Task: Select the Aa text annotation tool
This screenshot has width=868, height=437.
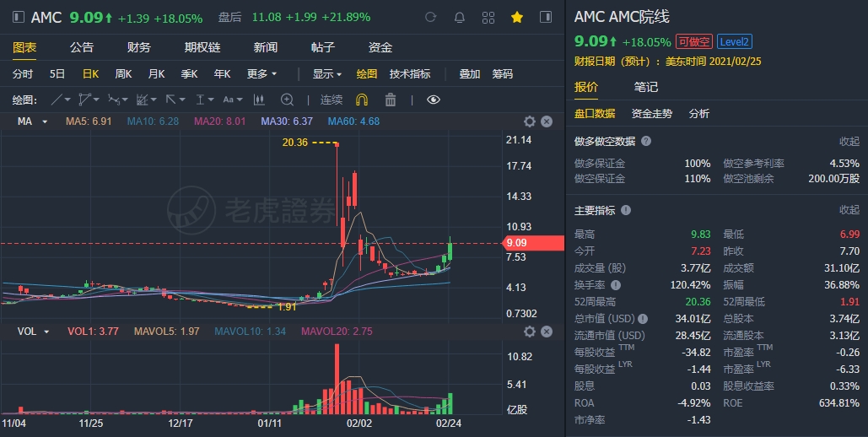Action: (228, 100)
